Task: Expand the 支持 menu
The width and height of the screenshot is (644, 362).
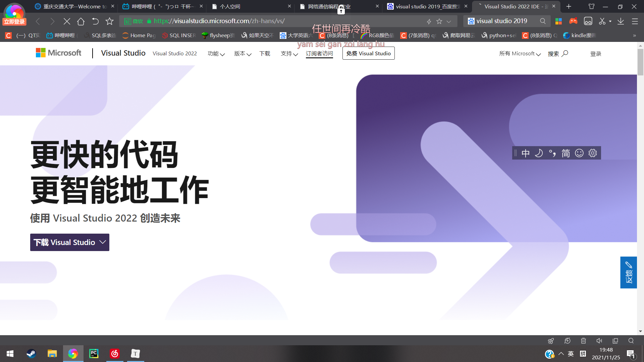Action: click(x=289, y=54)
